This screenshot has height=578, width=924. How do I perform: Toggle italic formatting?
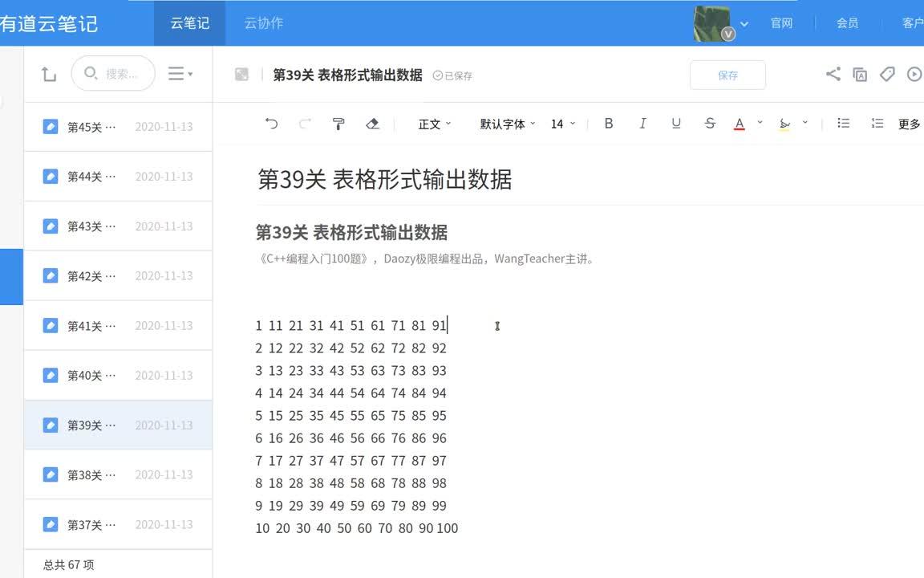pos(642,123)
